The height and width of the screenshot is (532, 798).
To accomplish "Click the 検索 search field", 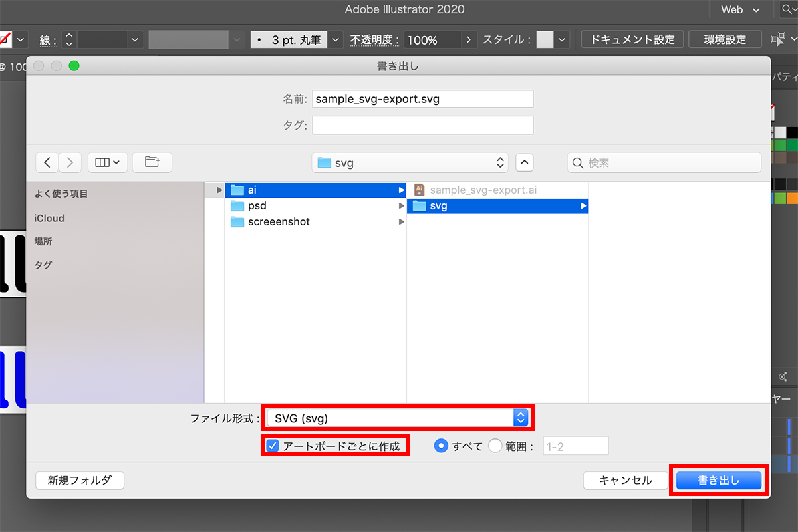I will tap(664, 162).
